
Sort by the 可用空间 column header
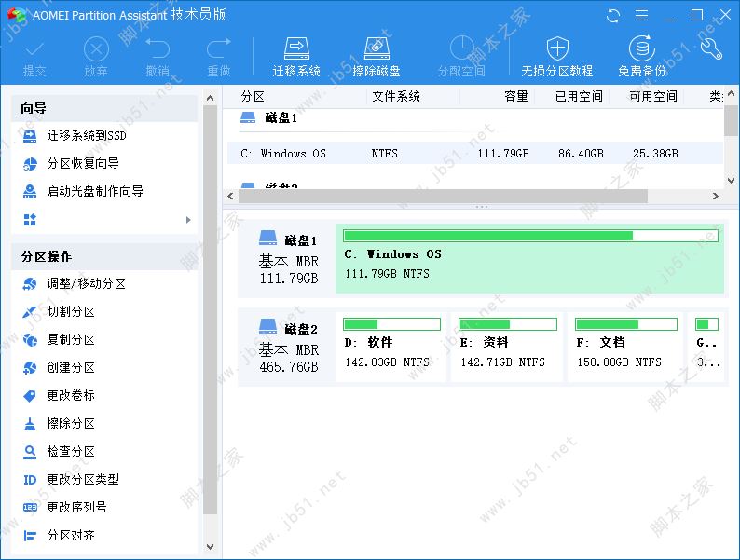653,97
